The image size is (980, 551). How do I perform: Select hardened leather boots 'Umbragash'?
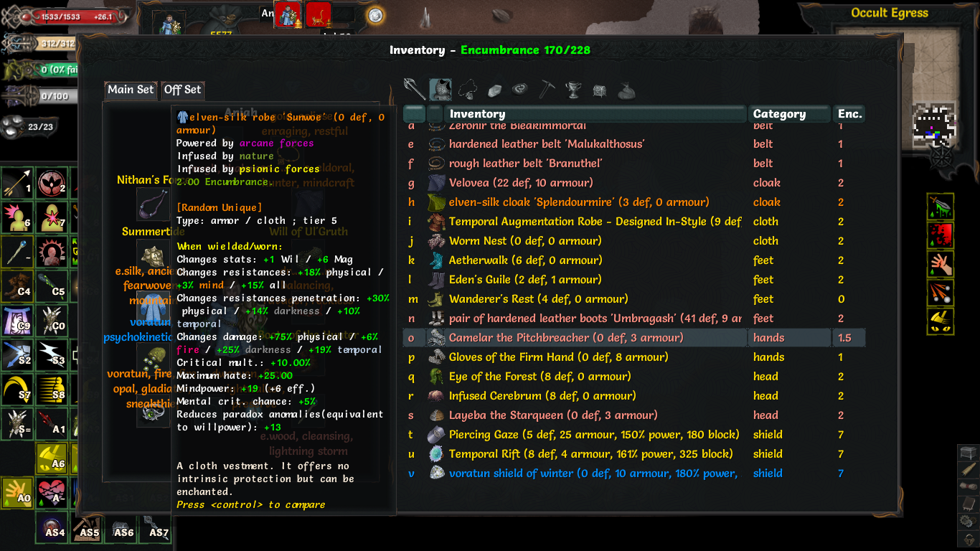point(634,319)
